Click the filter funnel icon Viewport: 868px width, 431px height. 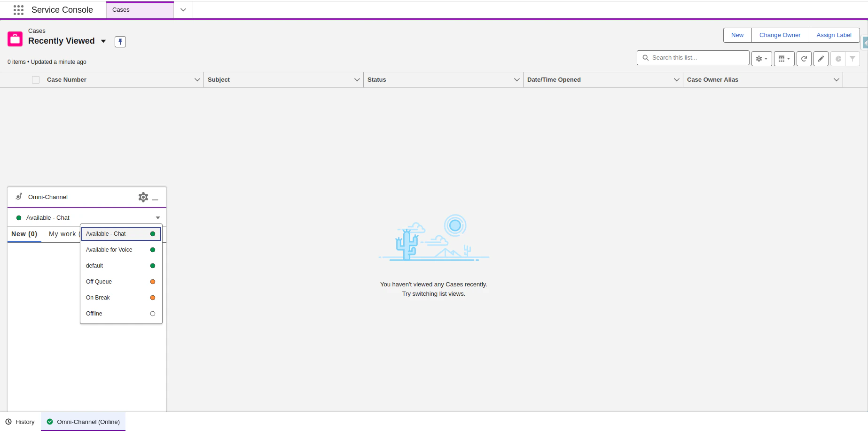pyautogui.click(x=852, y=59)
